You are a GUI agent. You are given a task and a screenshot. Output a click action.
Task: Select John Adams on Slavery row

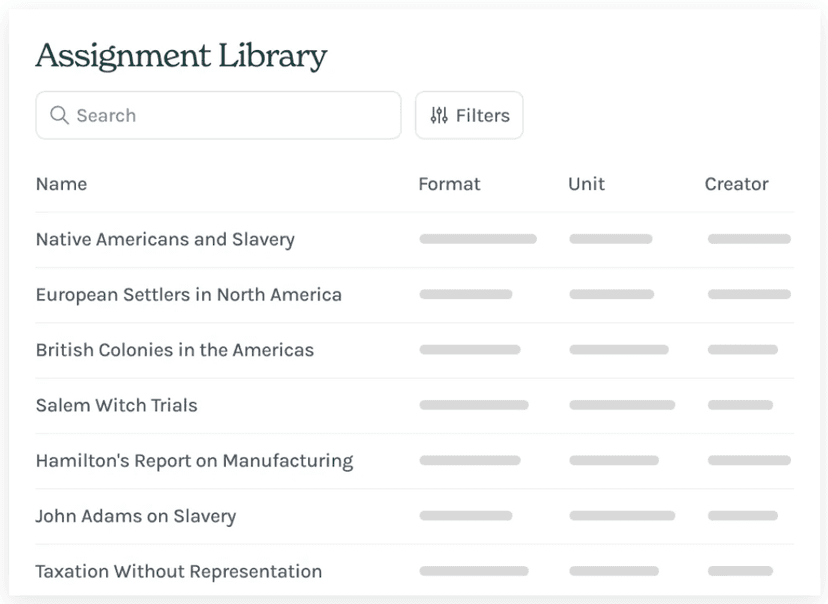coord(135,517)
